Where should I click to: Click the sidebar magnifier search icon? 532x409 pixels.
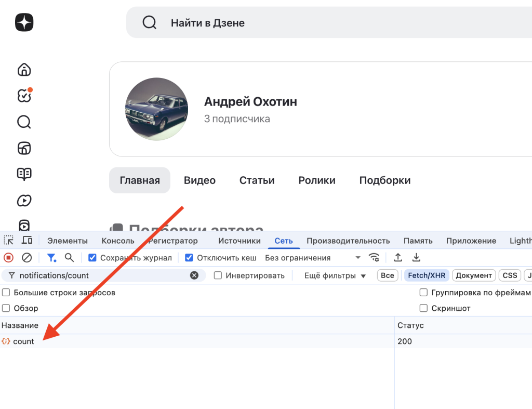pyautogui.click(x=24, y=122)
